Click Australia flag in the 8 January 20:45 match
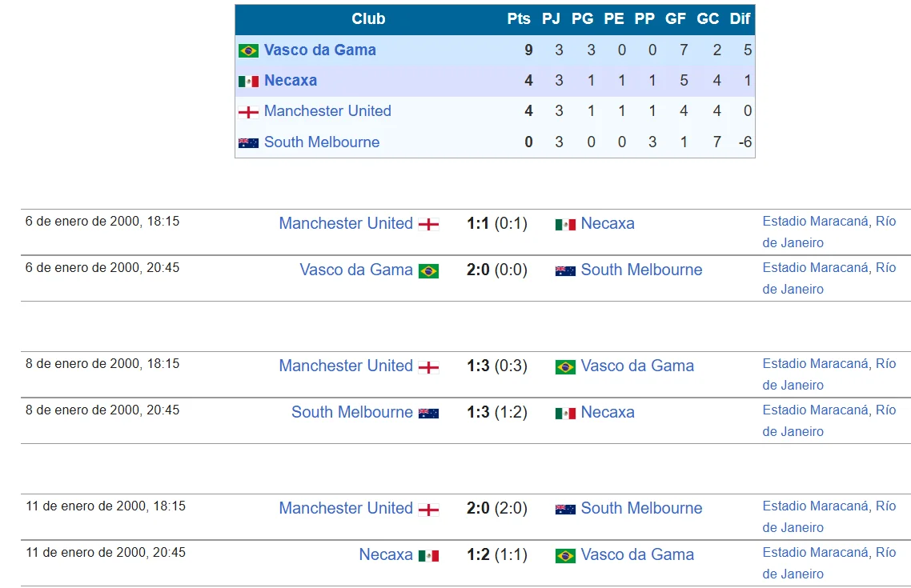Screen dimensions: 911x588 pyautogui.click(x=429, y=413)
